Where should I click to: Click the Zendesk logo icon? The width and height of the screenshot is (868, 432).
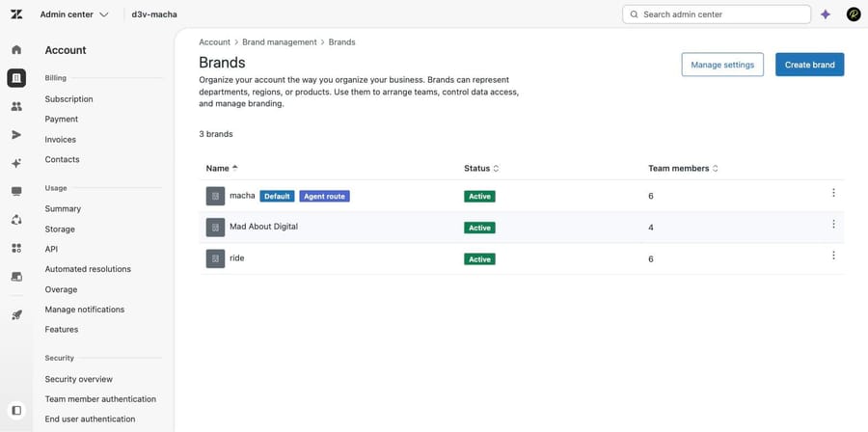pyautogui.click(x=16, y=14)
